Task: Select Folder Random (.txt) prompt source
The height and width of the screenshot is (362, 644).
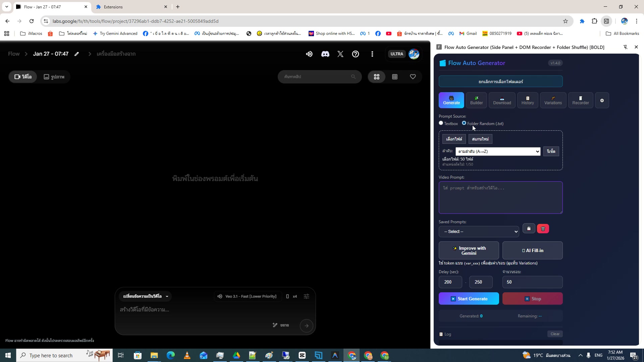Action: [x=464, y=123]
